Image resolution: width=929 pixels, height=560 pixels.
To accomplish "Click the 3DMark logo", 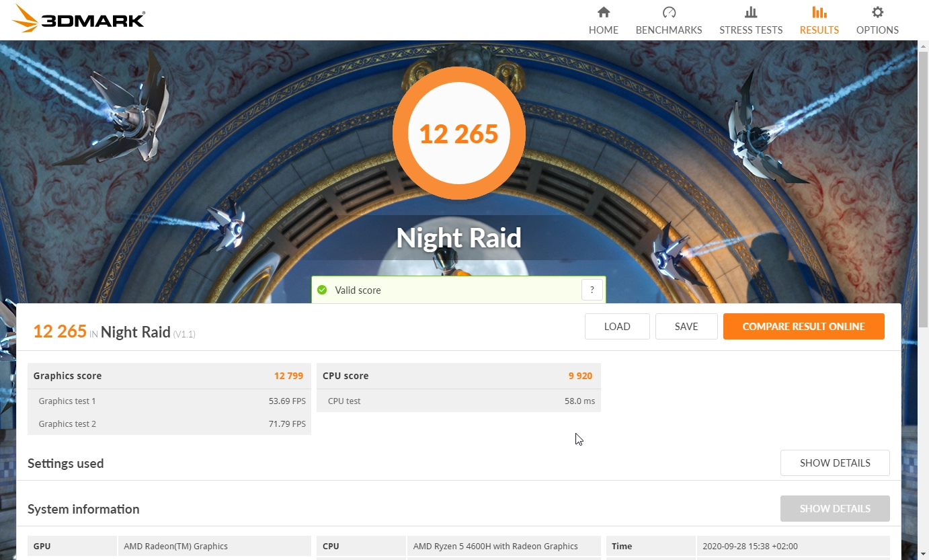I will (79, 19).
